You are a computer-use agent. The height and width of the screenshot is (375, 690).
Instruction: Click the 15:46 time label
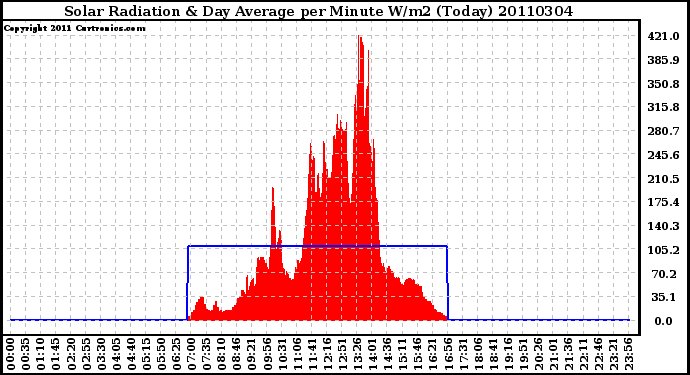tap(418, 354)
